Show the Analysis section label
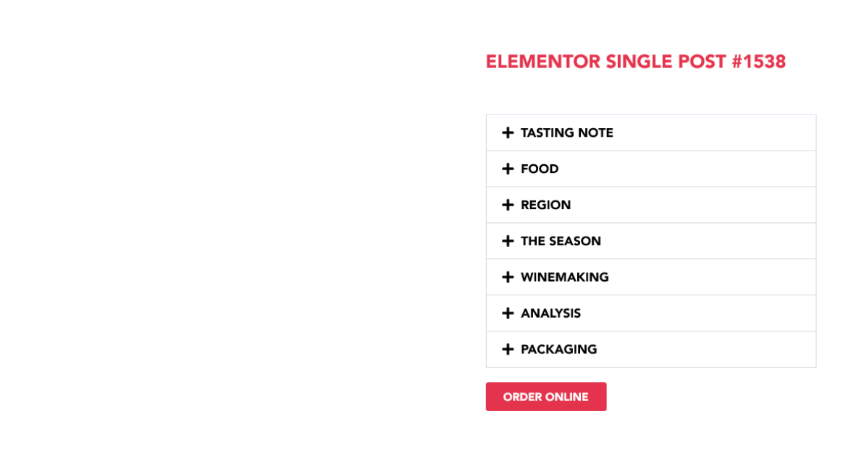 (x=550, y=314)
